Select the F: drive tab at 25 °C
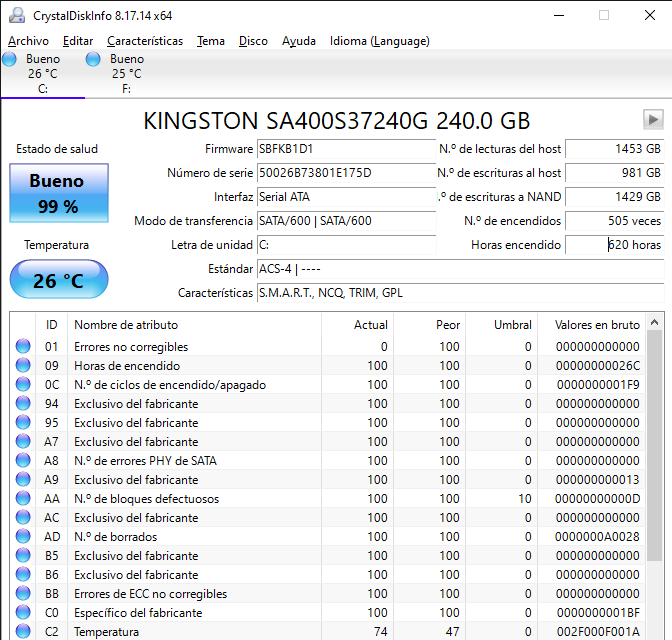 [x=126, y=74]
